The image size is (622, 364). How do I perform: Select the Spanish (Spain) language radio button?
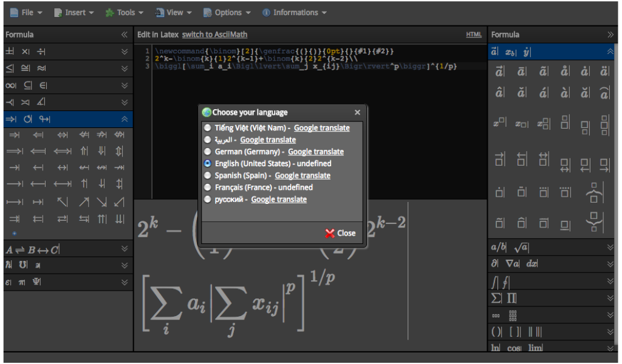(x=207, y=175)
